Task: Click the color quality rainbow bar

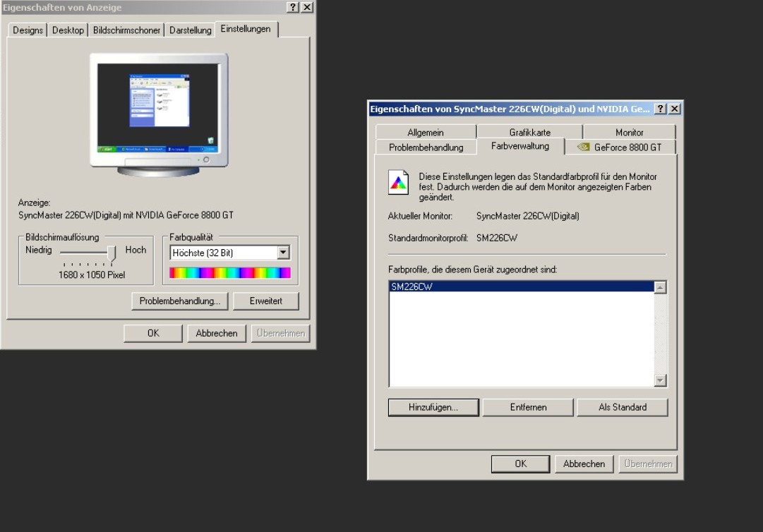Action: coord(230,273)
